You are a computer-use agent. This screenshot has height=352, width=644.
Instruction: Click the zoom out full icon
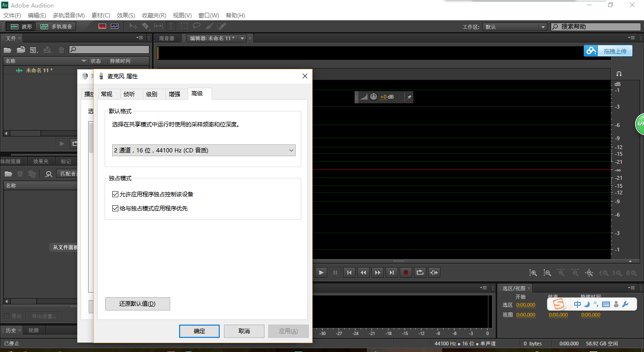589,273
